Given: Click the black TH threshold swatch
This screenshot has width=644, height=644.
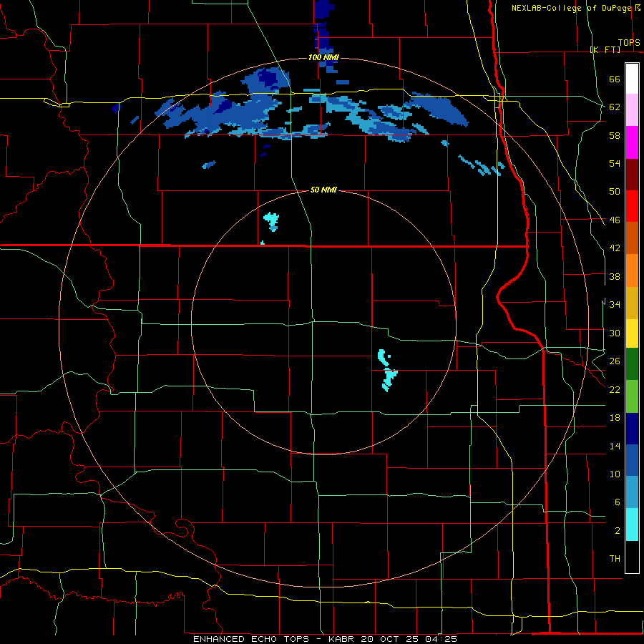Looking at the screenshot, I should (632, 557).
